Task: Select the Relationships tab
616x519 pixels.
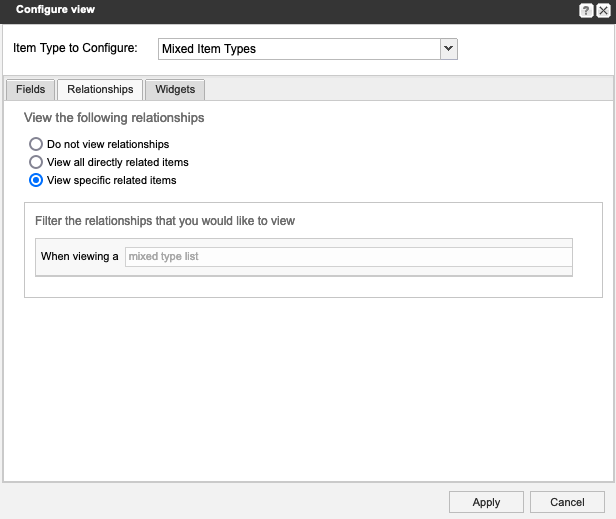Action: pyautogui.click(x=100, y=90)
